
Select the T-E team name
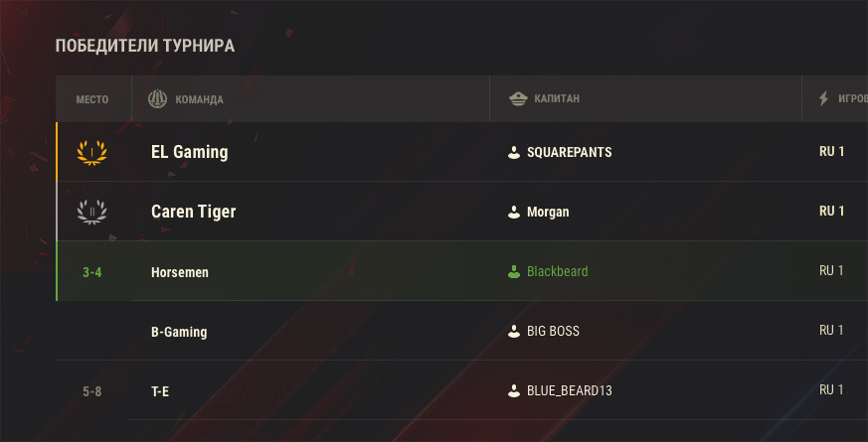coord(160,391)
